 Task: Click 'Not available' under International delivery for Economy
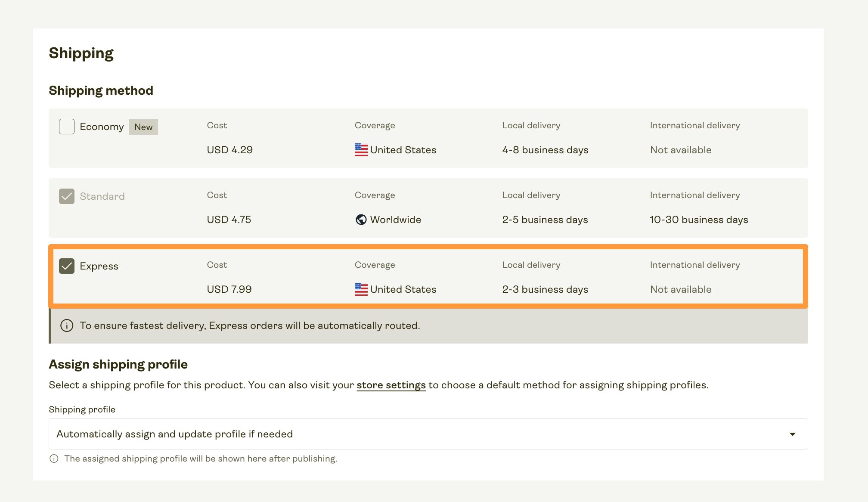(680, 149)
